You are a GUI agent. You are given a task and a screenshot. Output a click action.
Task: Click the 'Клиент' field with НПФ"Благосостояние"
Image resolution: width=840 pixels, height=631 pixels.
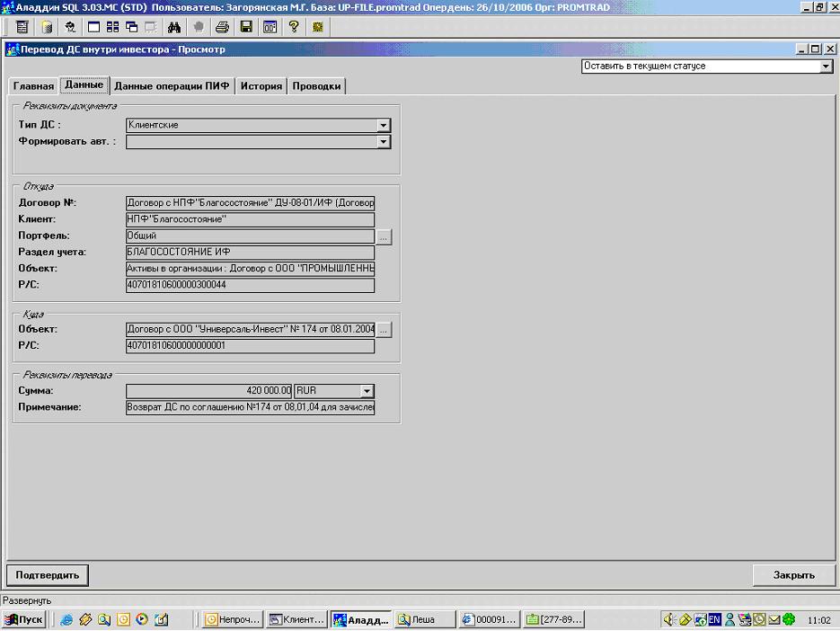coord(250,220)
